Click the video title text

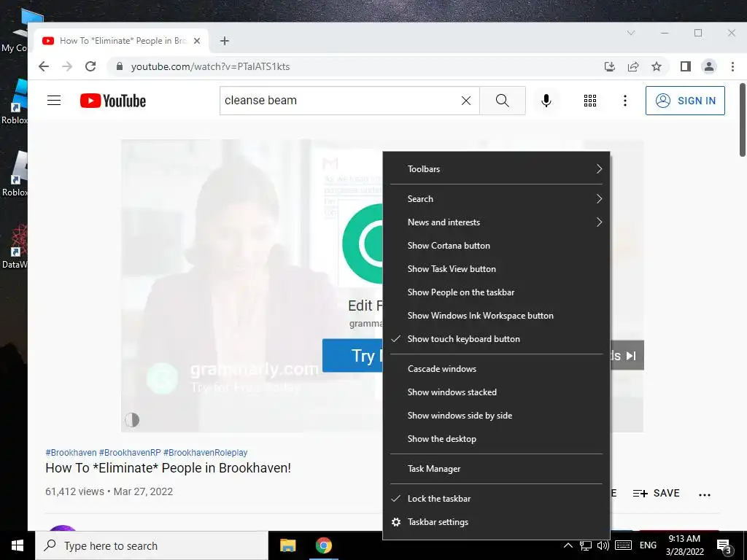click(169, 468)
